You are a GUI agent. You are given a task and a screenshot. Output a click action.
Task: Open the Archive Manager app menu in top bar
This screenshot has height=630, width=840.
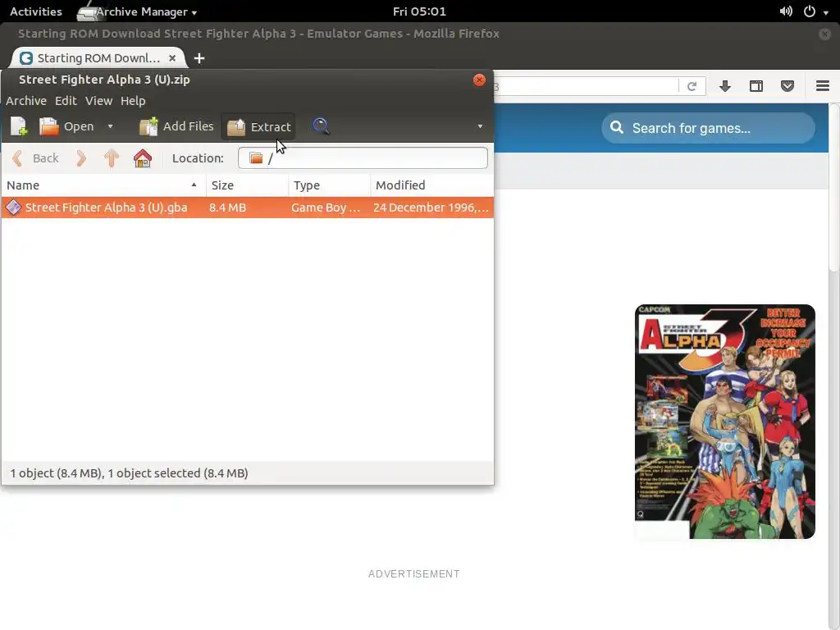click(x=138, y=11)
